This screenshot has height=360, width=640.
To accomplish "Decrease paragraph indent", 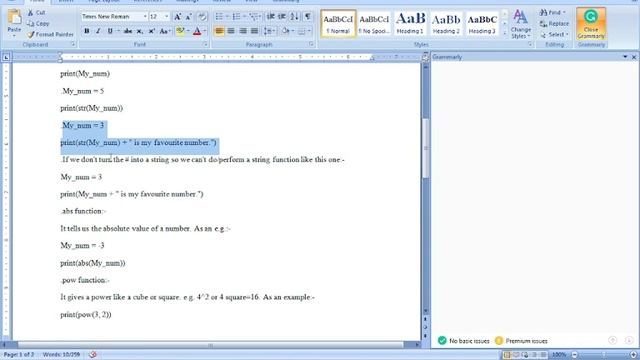I will (271, 17).
